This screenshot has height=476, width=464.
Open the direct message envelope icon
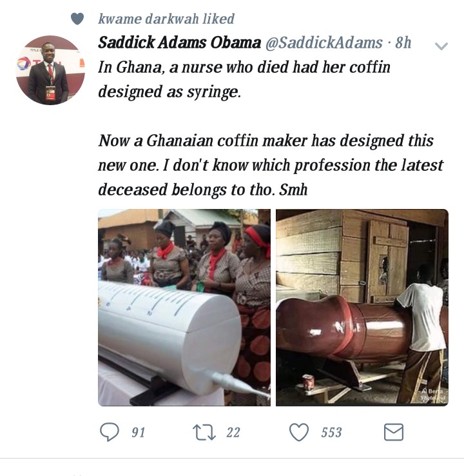(x=393, y=432)
